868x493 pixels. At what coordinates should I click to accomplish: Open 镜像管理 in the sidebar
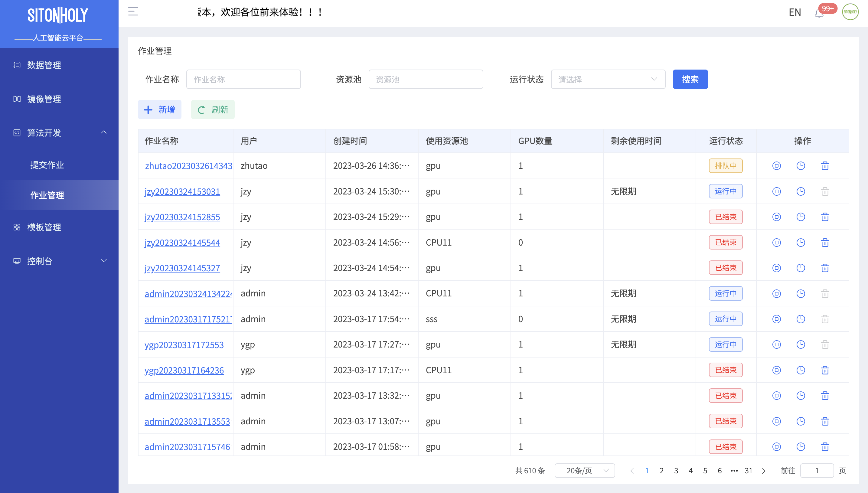click(59, 99)
